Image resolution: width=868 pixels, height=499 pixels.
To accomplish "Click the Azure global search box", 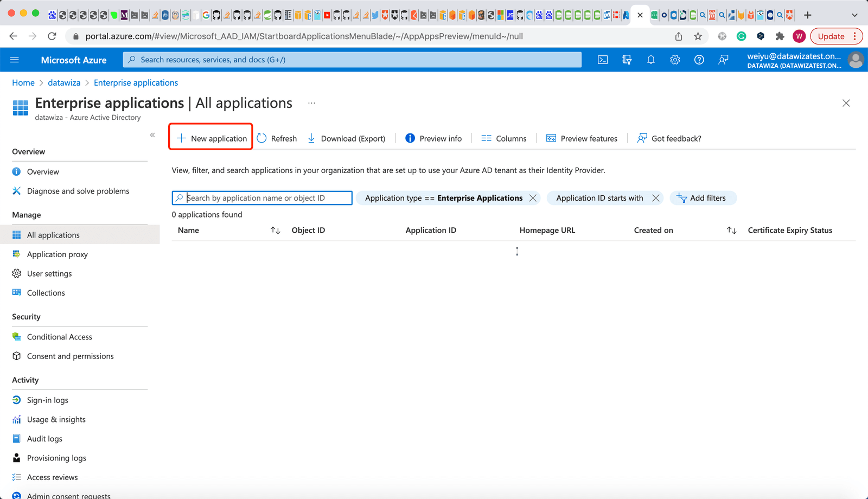I will click(x=352, y=60).
